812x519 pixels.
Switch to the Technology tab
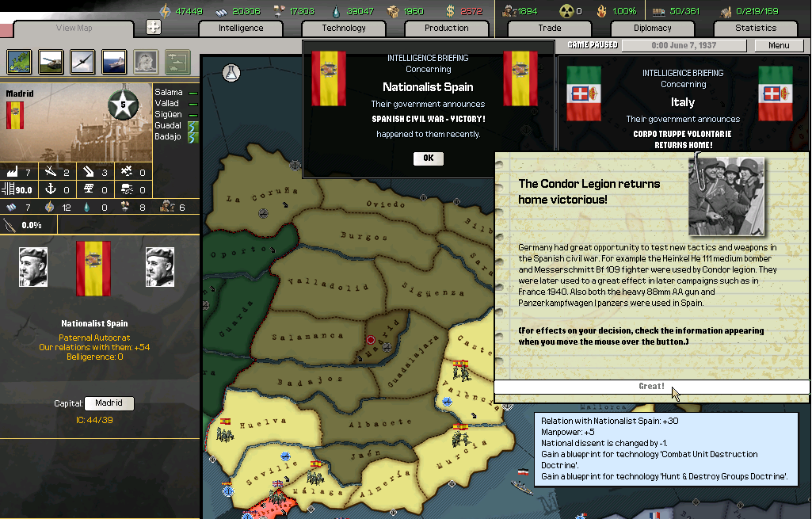pyautogui.click(x=344, y=28)
